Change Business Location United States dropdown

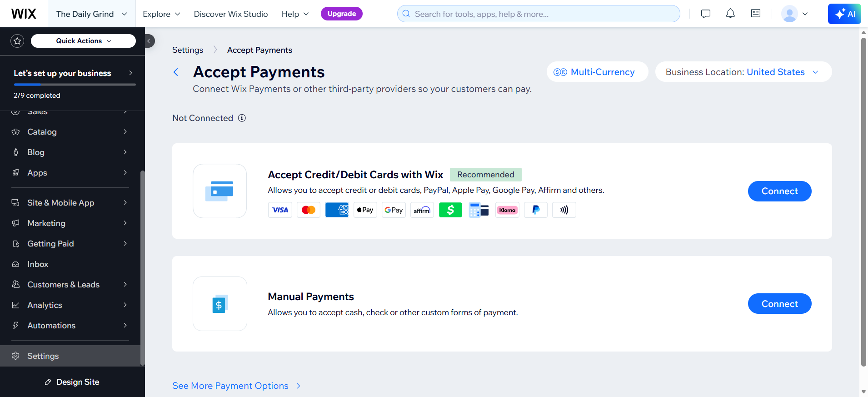tap(743, 72)
